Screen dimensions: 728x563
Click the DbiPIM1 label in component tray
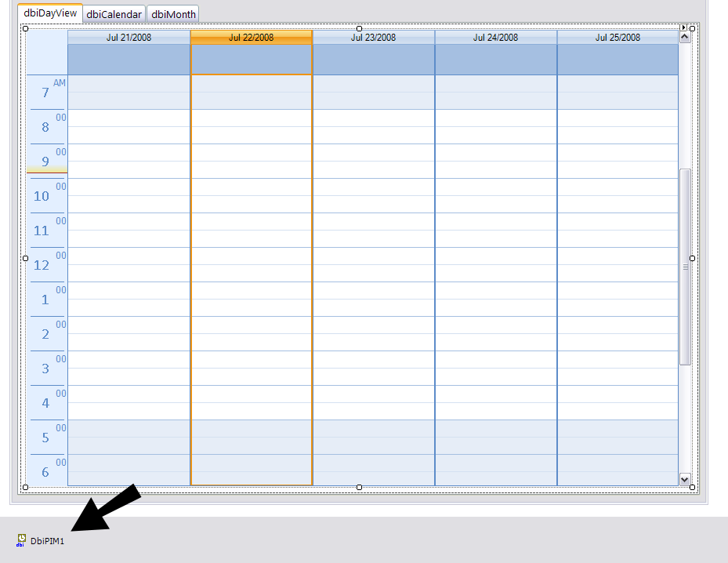point(47,541)
